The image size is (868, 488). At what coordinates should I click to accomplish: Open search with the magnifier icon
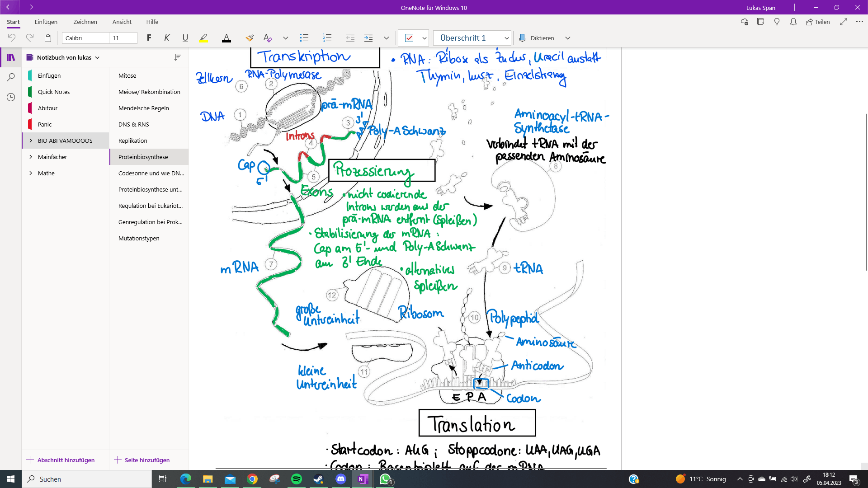coord(11,77)
